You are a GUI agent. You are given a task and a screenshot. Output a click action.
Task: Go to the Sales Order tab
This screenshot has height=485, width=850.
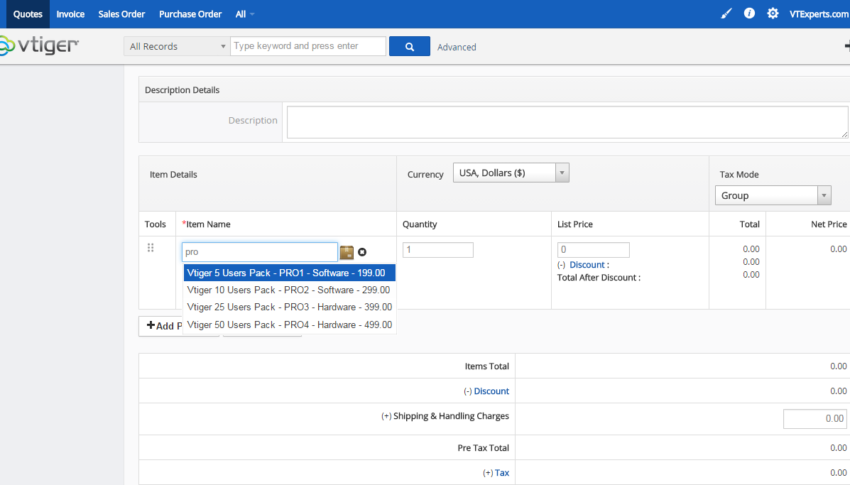(x=121, y=14)
